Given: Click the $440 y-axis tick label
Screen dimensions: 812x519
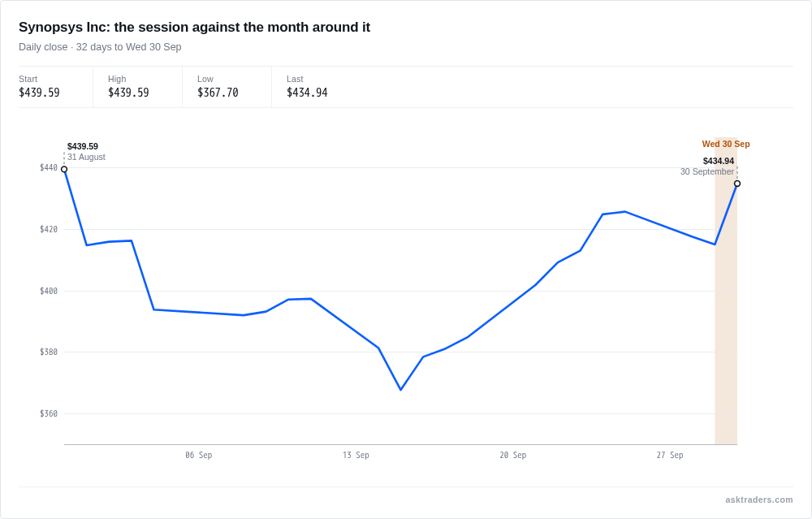Looking at the screenshot, I should click(49, 168).
